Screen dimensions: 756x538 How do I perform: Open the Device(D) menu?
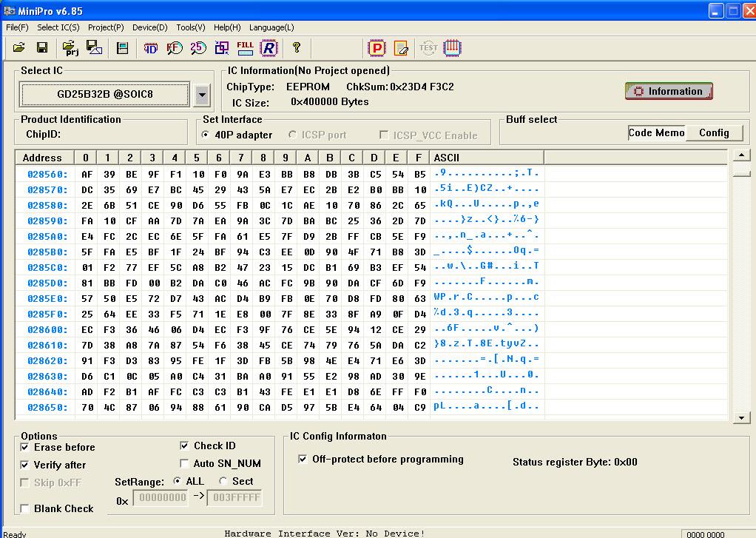click(x=150, y=27)
